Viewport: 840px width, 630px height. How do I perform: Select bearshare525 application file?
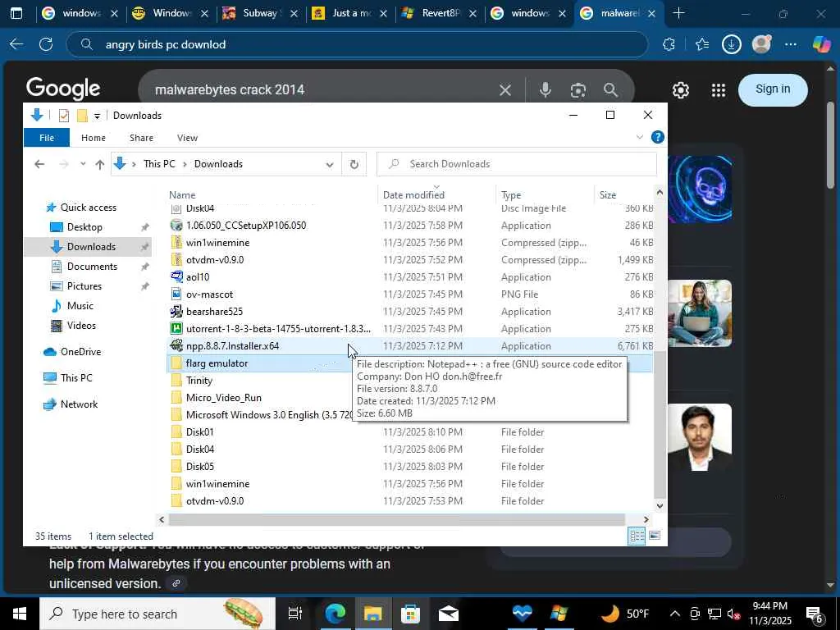[214, 311]
